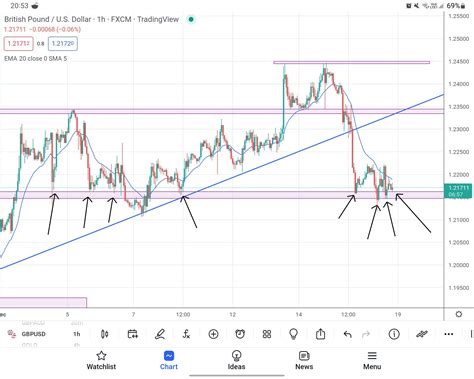Tap the 20:53 clock in status bar
This screenshot has width=474, height=379.
tap(19, 6)
